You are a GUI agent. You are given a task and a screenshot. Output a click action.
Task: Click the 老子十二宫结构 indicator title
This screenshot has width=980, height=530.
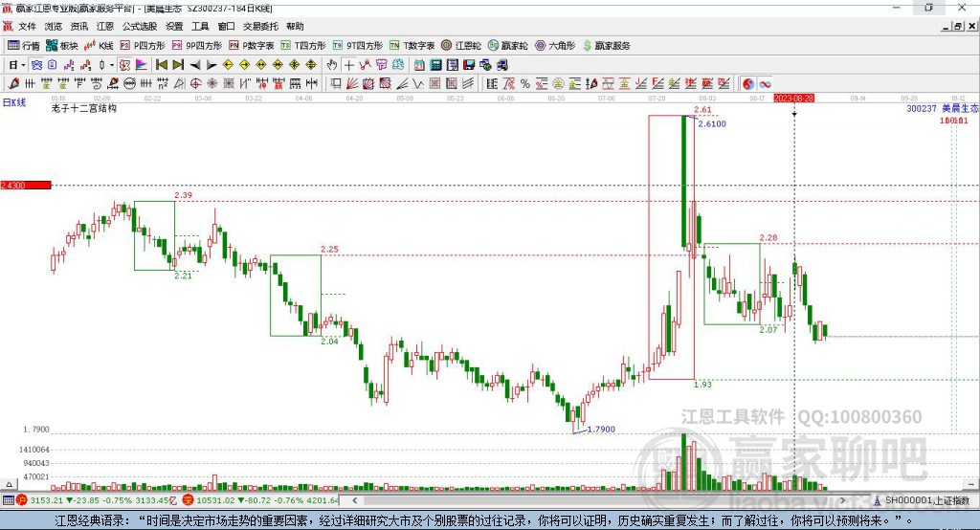point(84,108)
